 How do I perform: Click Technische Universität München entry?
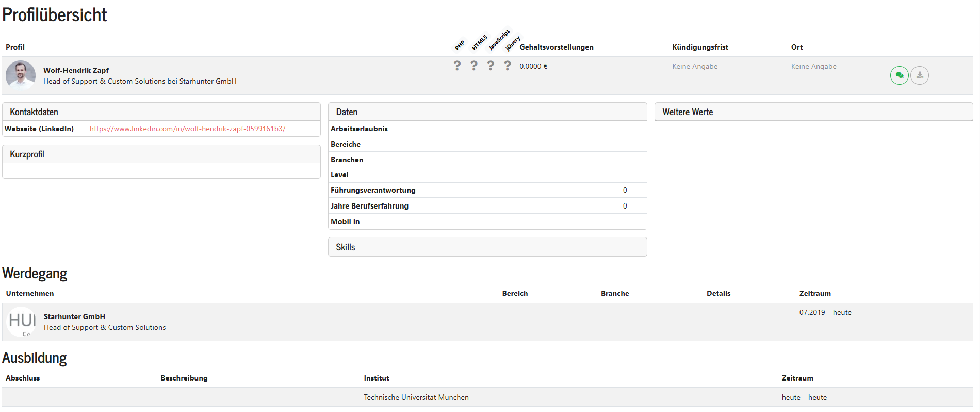pyautogui.click(x=416, y=397)
